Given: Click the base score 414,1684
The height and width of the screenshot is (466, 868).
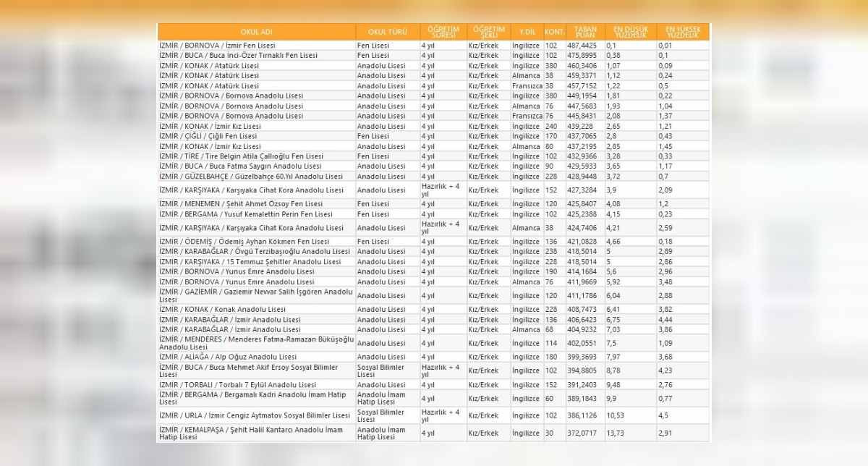Looking at the screenshot, I should click(x=582, y=272).
